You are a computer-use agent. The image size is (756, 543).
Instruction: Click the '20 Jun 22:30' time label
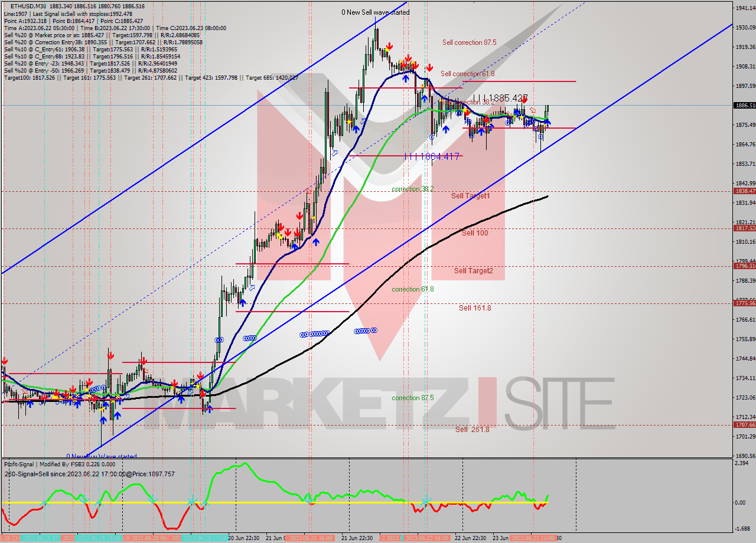(244, 538)
